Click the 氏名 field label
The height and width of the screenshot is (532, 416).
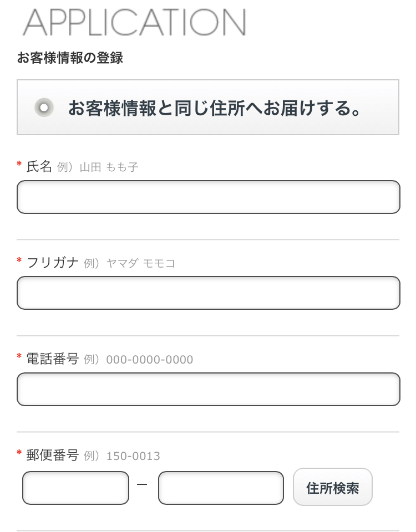(39, 167)
